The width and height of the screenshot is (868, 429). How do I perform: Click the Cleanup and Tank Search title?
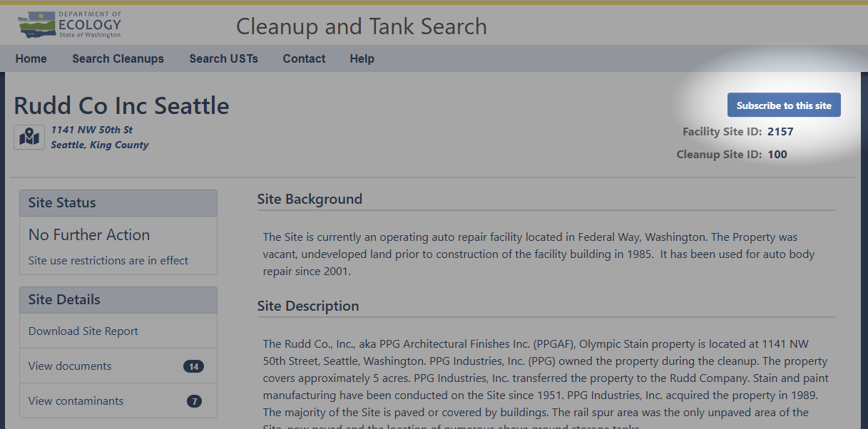362,26
